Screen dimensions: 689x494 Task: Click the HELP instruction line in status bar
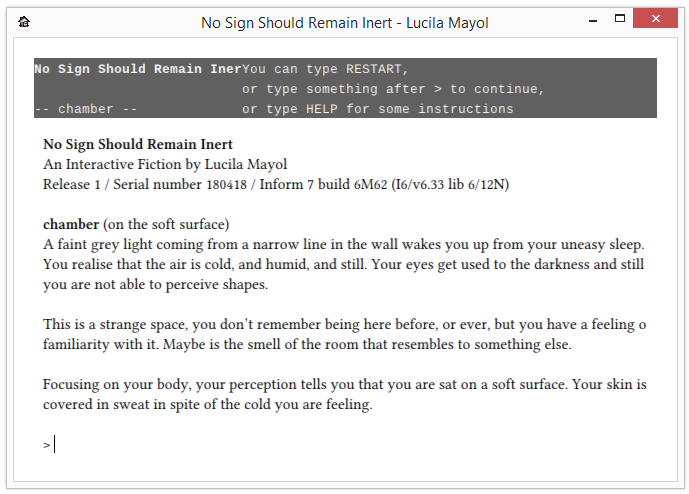(377, 109)
